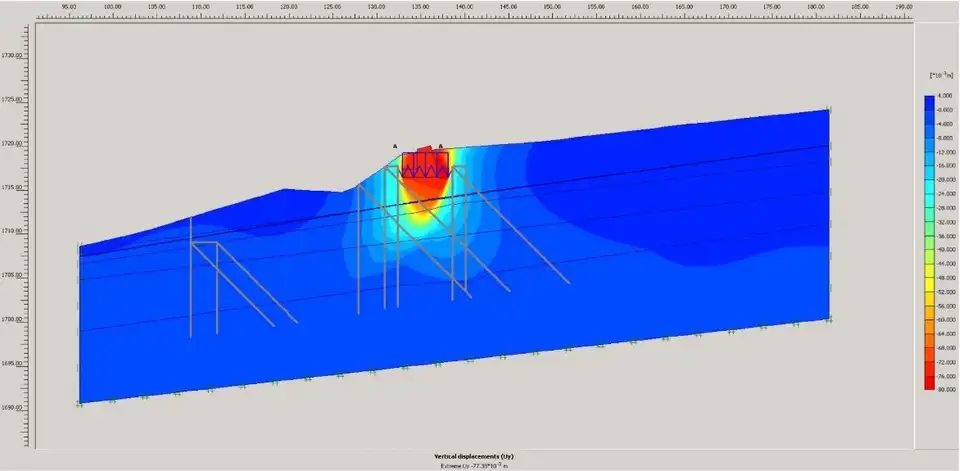
Task: Click legend value -52.000
Action: (944, 292)
